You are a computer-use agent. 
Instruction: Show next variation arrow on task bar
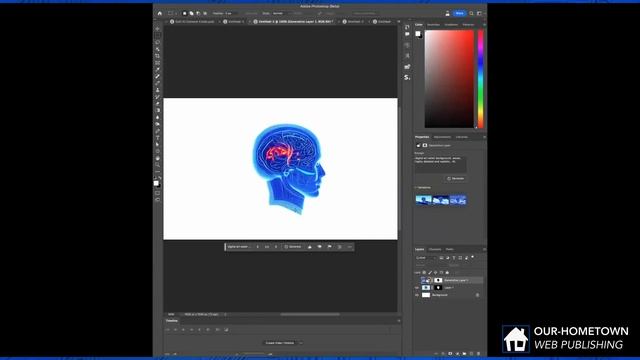(276, 247)
